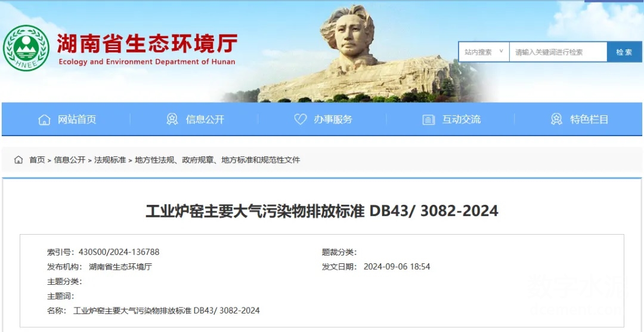Click the home icon beside 网站首页
This screenshot has height=332, width=644.
[44, 119]
